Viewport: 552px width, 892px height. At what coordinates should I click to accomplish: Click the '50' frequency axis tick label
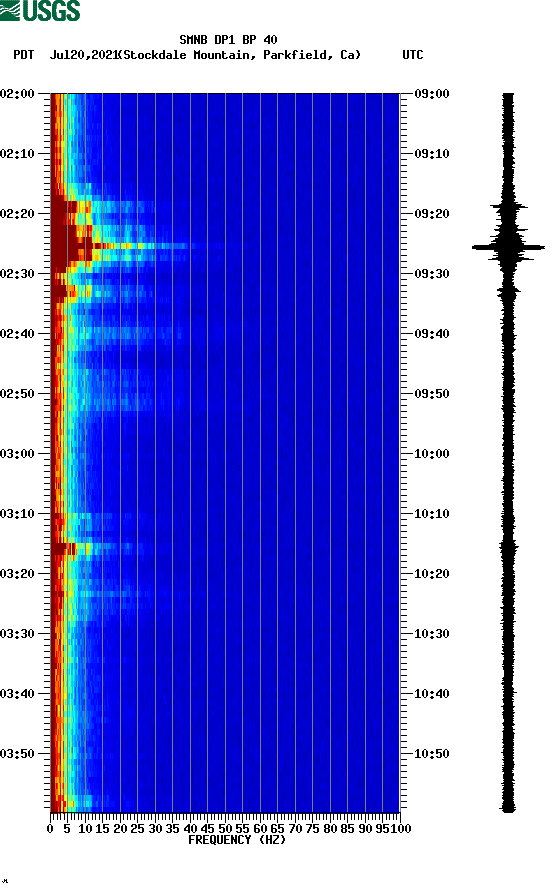(x=225, y=829)
